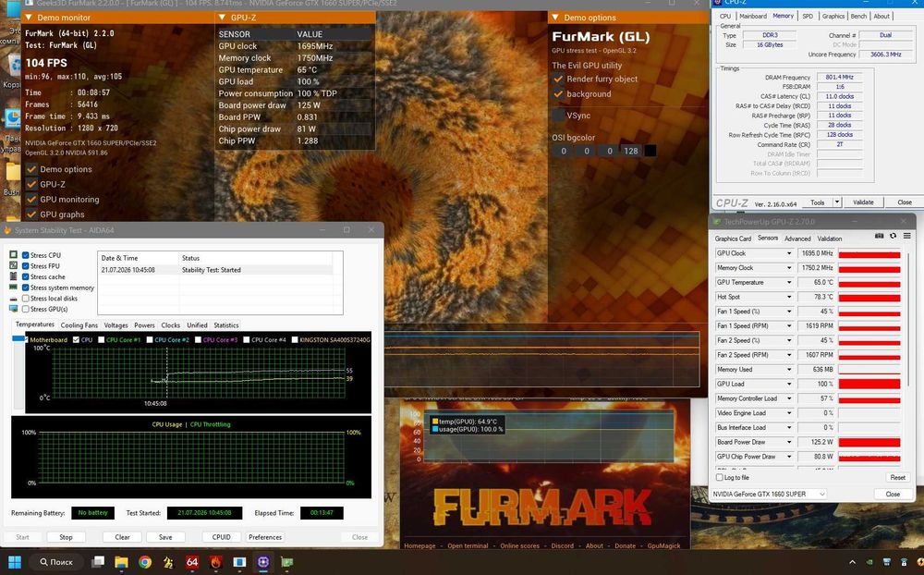Click the Stop button in AIDA64
The height and width of the screenshot is (575, 924).
66,537
